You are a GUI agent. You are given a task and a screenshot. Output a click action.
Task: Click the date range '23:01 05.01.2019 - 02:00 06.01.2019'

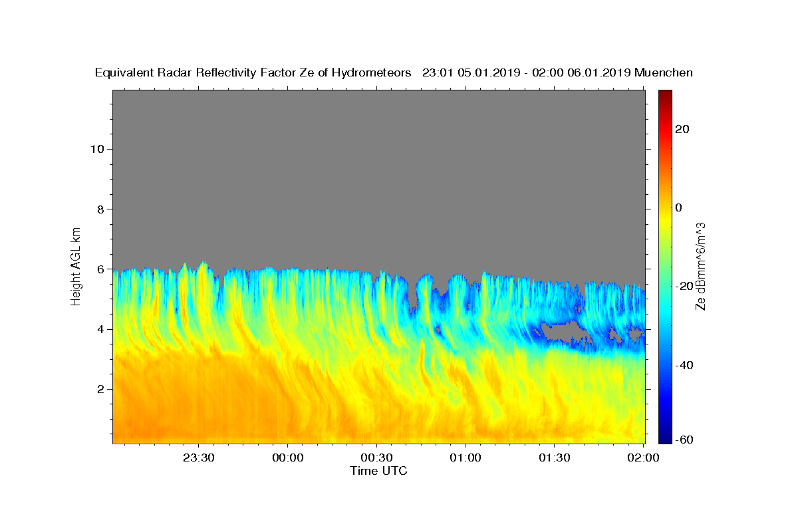(527, 73)
